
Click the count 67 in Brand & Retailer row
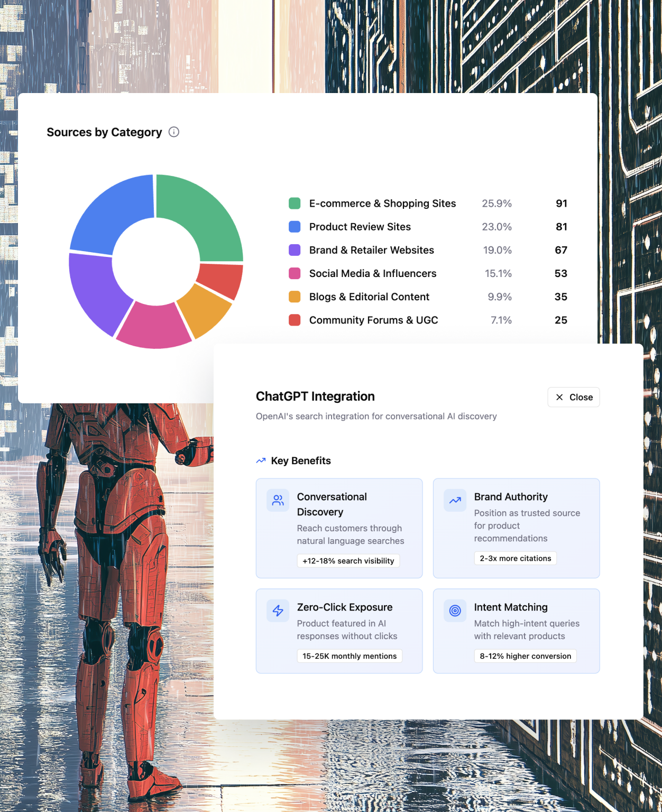pos(561,250)
